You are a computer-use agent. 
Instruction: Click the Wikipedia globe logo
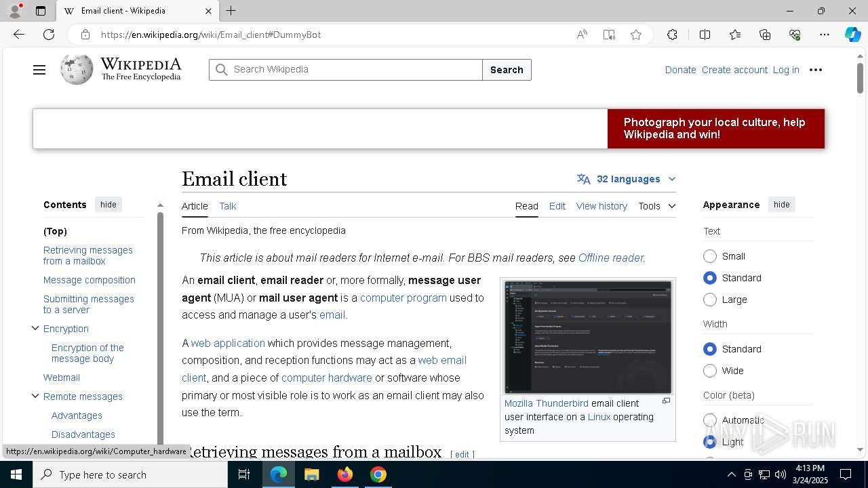(x=77, y=70)
